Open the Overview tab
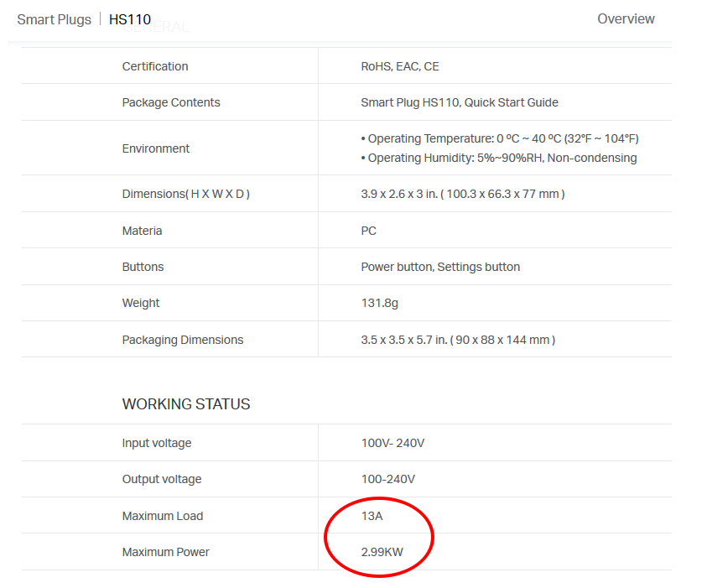This screenshot has height=588, width=707. coord(626,18)
